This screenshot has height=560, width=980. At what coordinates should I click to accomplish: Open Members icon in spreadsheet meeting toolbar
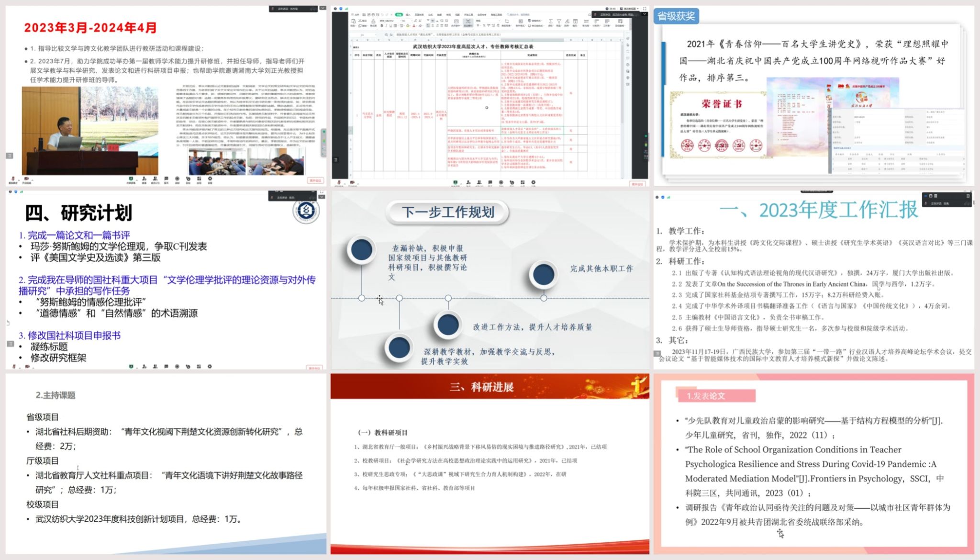point(479,182)
